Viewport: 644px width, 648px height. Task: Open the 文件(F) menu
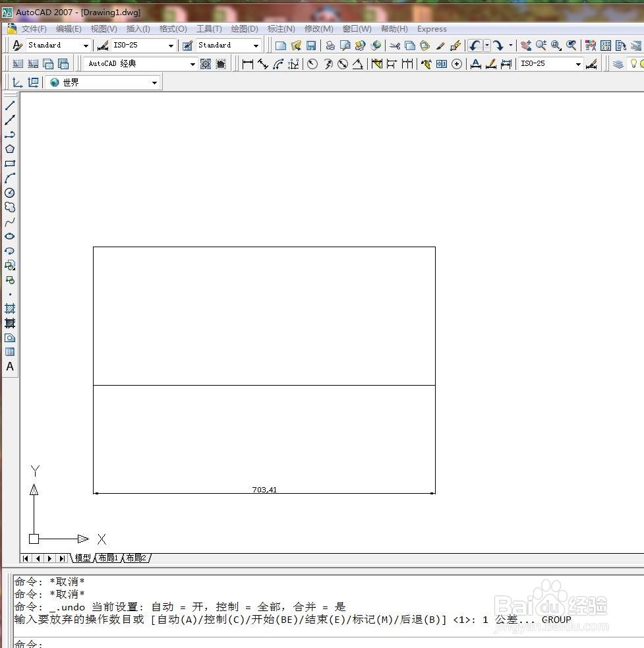34,29
